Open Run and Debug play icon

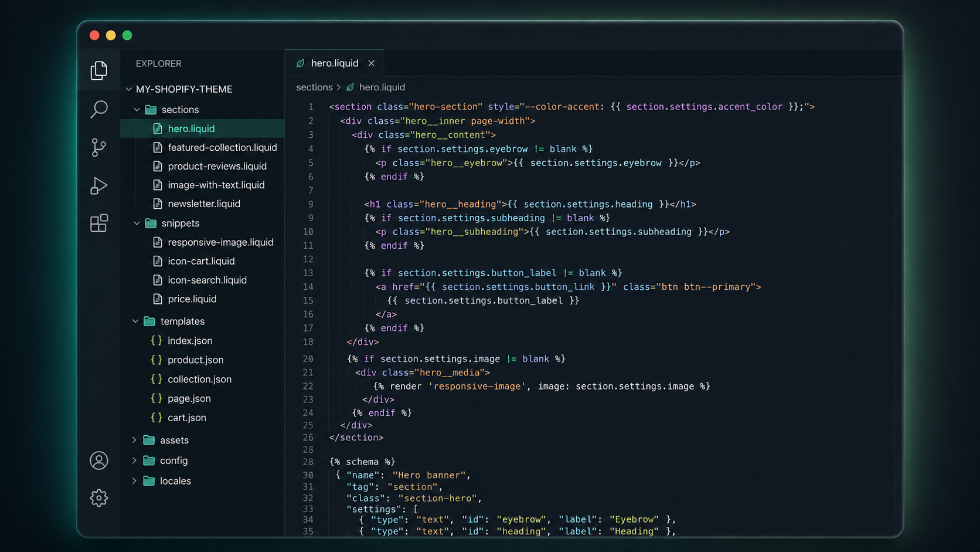click(98, 185)
